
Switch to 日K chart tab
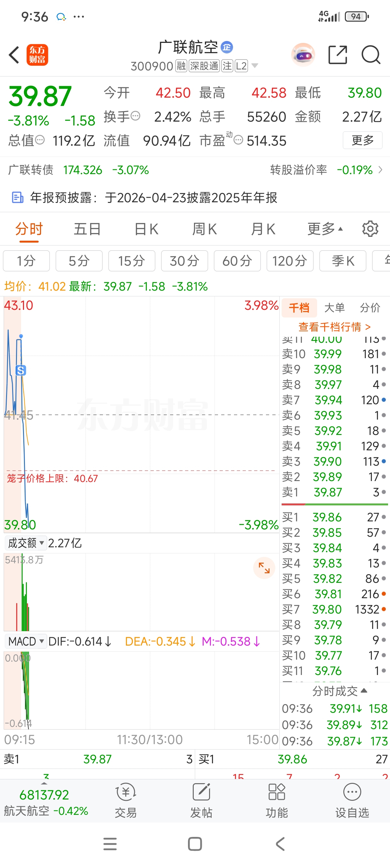[146, 229]
